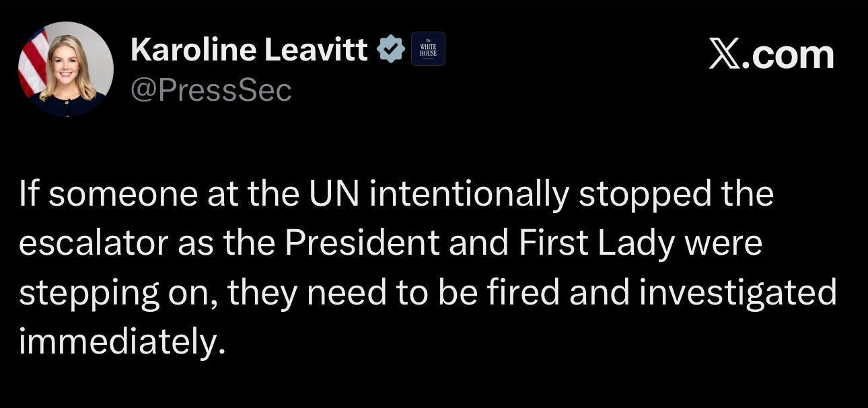Click the X.com watermark logo

pyautogui.click(x=771, y=54)
